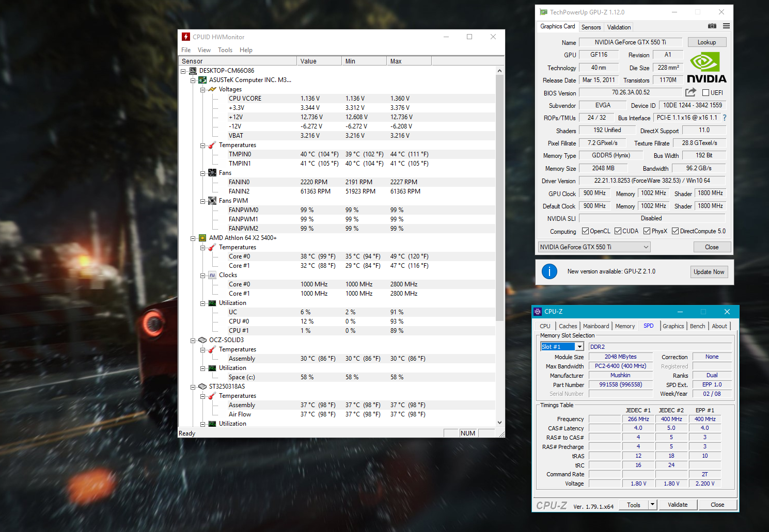Open the GPU-Z hamburger menu icon
Viewport: 769px width, 532px height.
click(x=726, y=26)
